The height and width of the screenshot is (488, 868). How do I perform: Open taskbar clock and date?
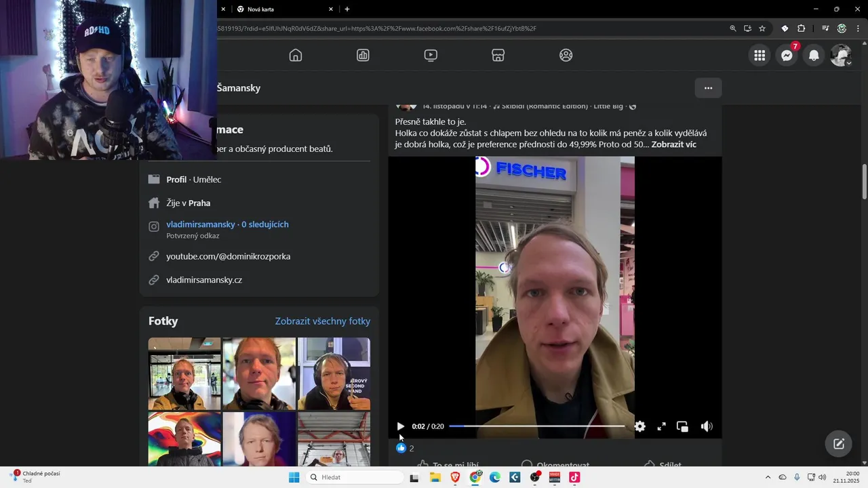coord(847,477)
